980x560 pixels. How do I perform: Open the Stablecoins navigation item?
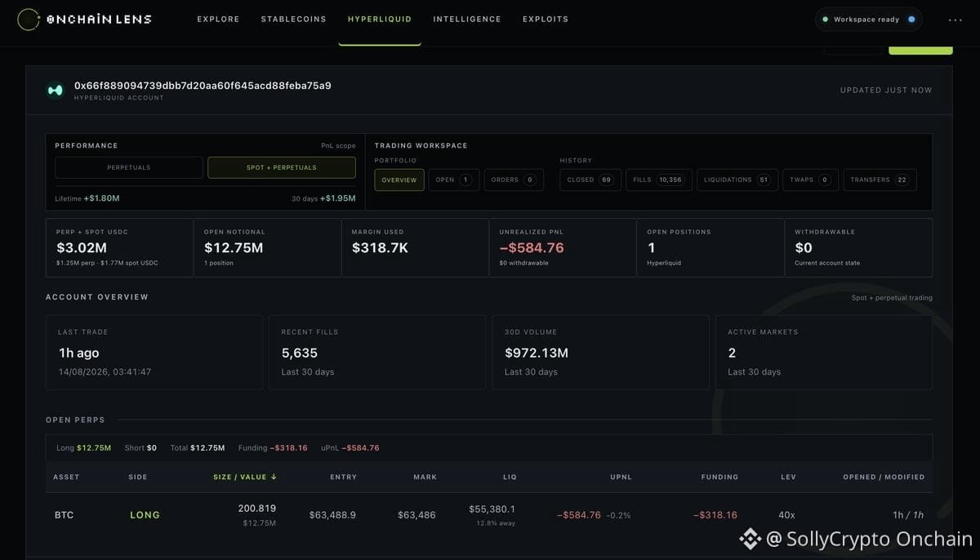(x=293, y=19)
